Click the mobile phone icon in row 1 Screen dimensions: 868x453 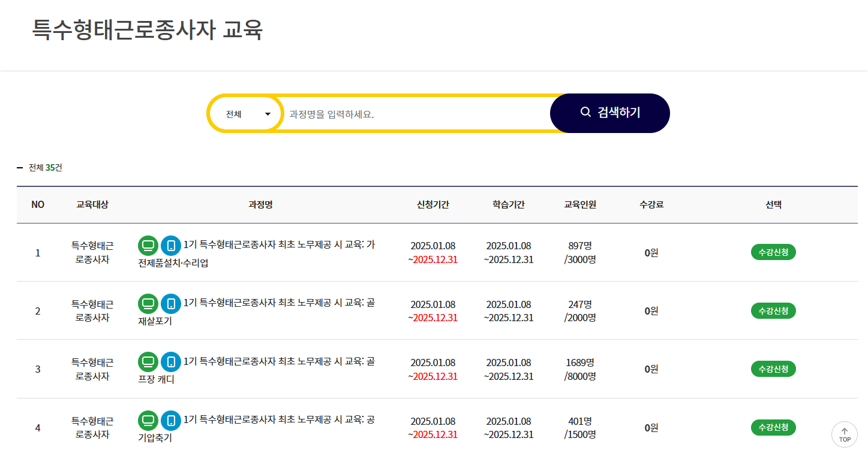[171, 245]
